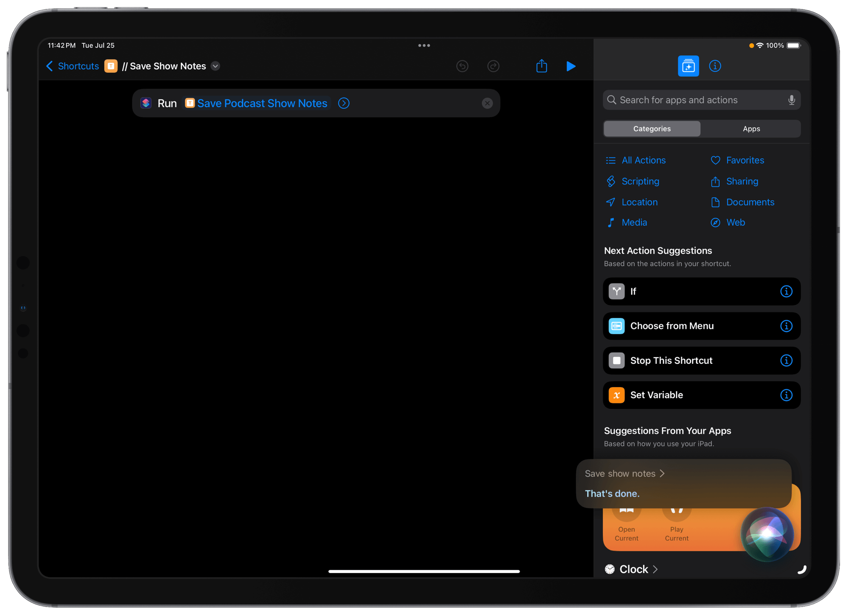Screen dimensions: 849x616
Task: Tap the share icon in the toolbar
Action: click(542, 66)
